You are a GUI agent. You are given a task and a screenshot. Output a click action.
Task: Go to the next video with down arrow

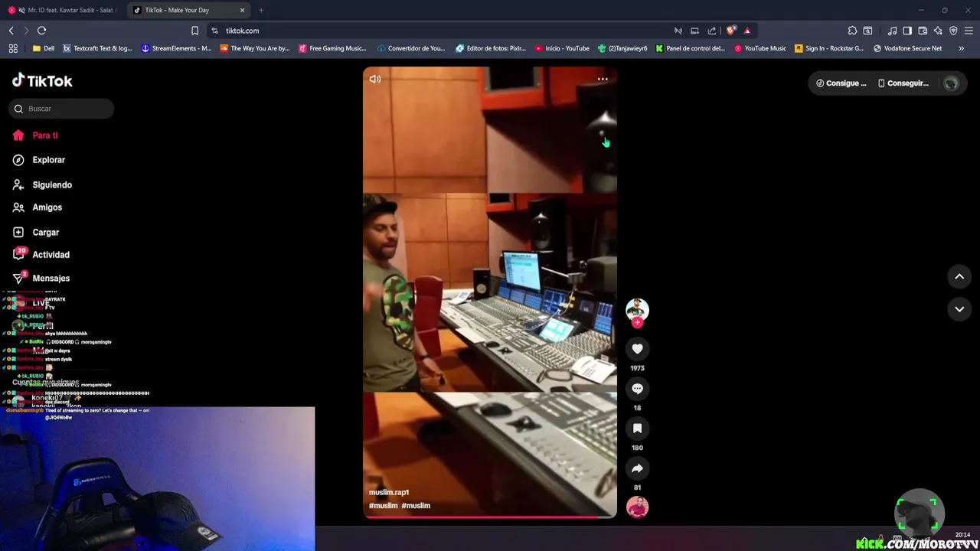[x=959, y=309]
